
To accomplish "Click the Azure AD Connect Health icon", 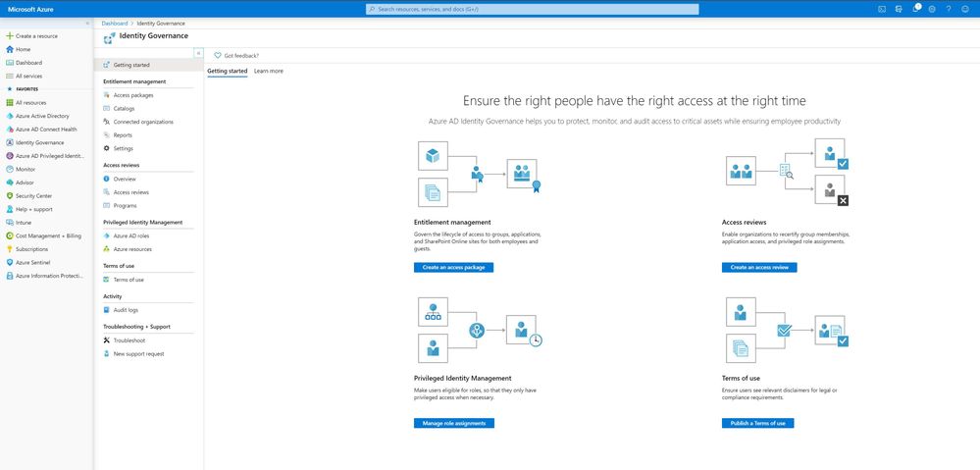I will [10, 130].
